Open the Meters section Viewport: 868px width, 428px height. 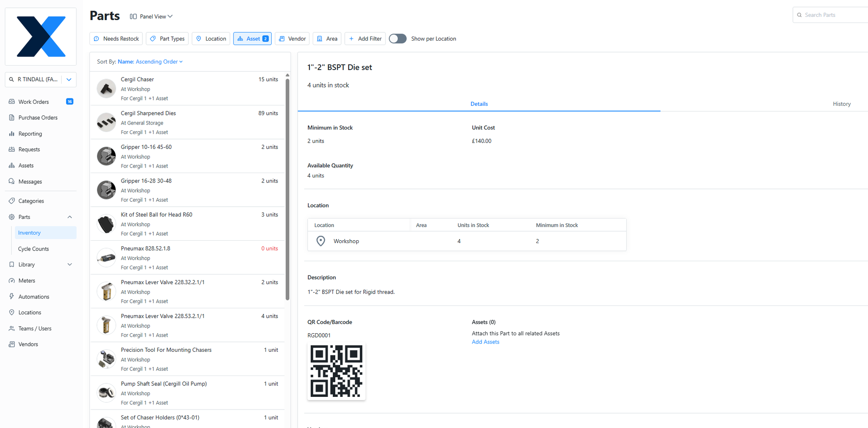[27, 280]
